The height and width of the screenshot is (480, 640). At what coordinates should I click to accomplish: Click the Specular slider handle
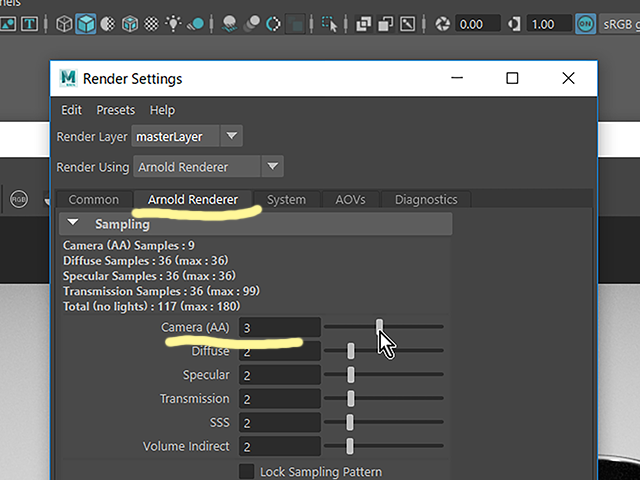point(351,374)
